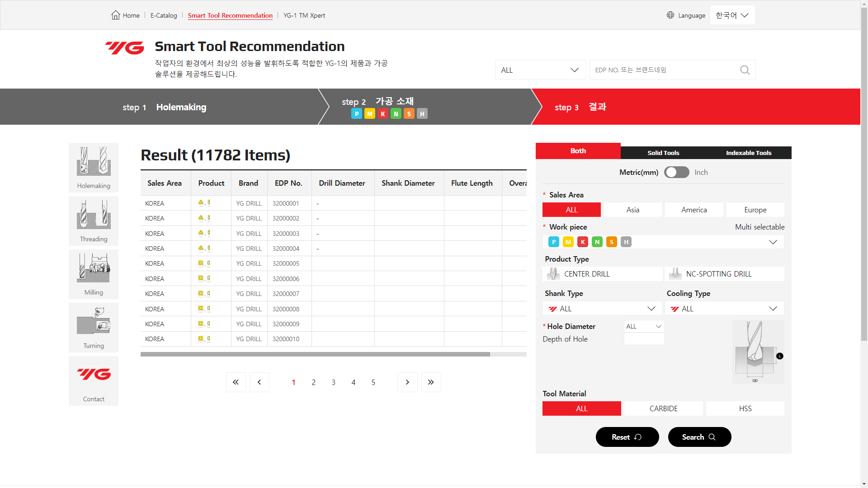Image resolution: width=868 pixels, height=488 pixels.
Task: Open the Milling sidebar category
Action: pyautogui.click(x=94, y=274)
